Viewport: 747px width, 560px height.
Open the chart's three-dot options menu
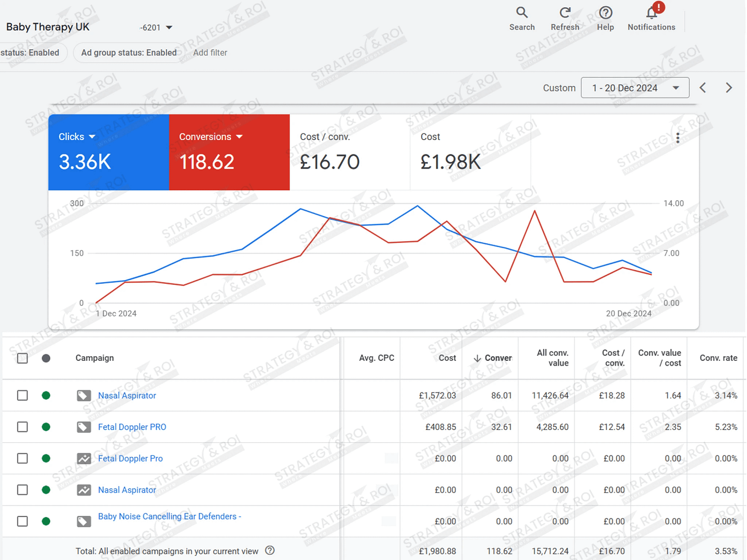(677, 138)
